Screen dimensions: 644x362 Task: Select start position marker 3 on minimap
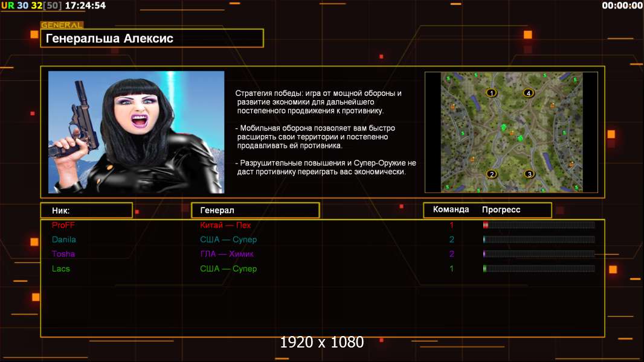point(529,174)
